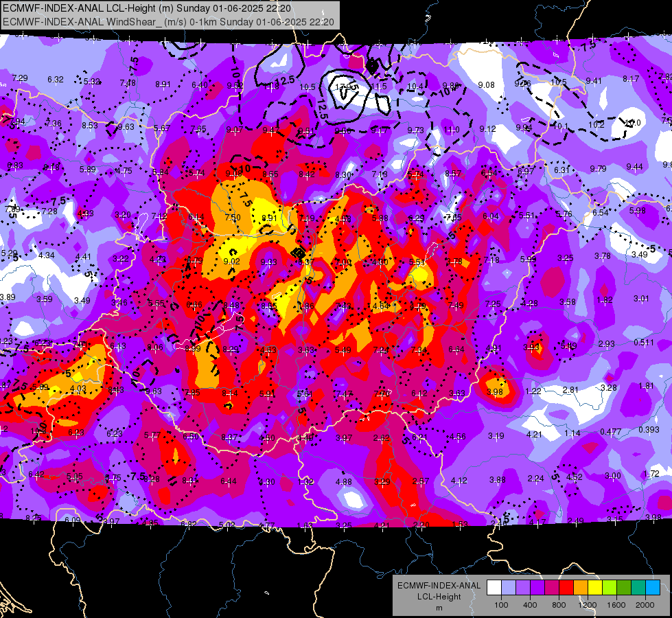
Task: Click the grid value 10.2
Action: [596, 125]
